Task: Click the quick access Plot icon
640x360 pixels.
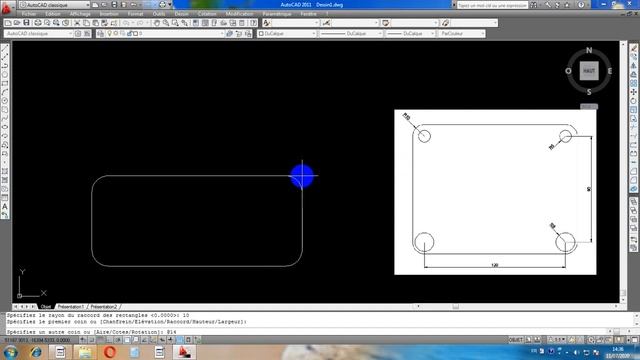Action: click(162, 5)
